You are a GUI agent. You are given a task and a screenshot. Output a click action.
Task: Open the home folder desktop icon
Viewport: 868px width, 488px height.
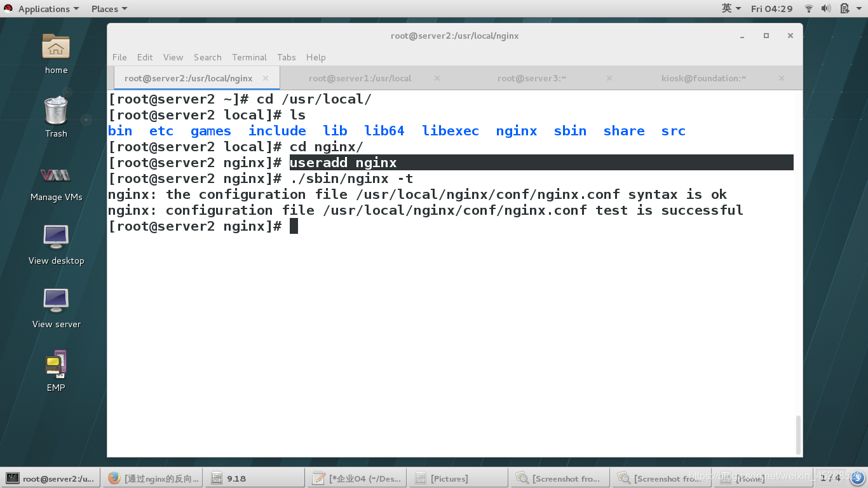(56, 47)
